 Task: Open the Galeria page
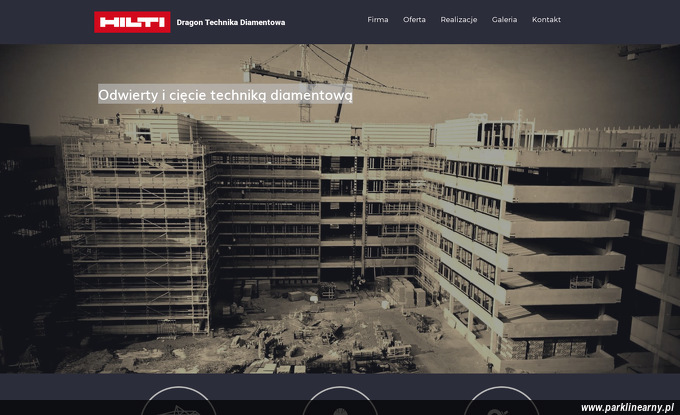(x=504, y=20)
